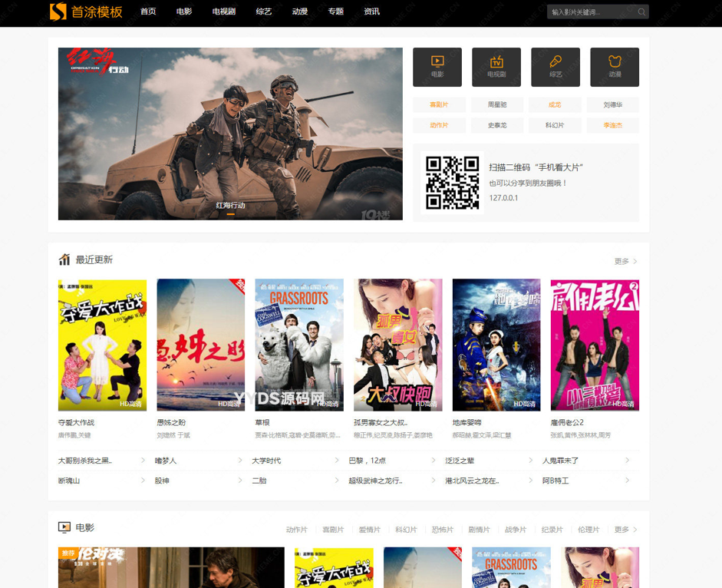Open the GRASSROOTS 草根 poster thumbnail

click(x=299, y=345)
